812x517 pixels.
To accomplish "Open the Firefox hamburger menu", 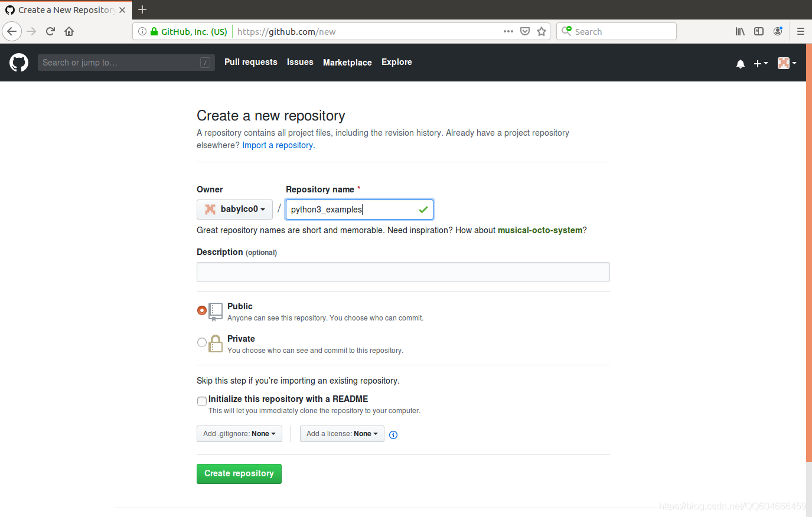I will pos(801,31).
